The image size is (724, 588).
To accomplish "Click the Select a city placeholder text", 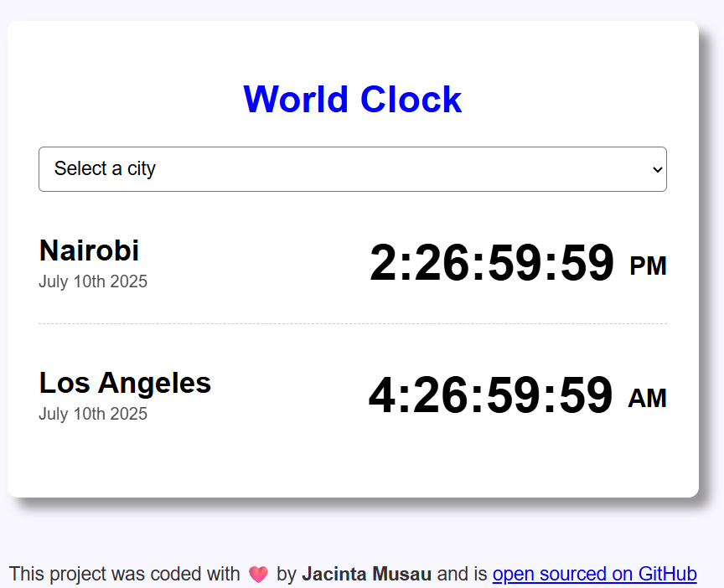I will point(105,168).
